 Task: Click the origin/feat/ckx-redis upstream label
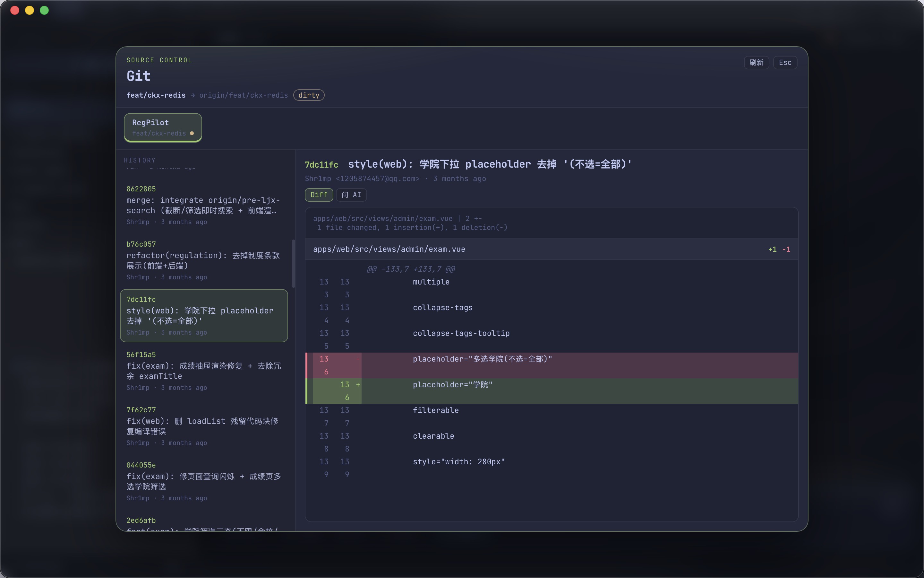tap(243, 95)
